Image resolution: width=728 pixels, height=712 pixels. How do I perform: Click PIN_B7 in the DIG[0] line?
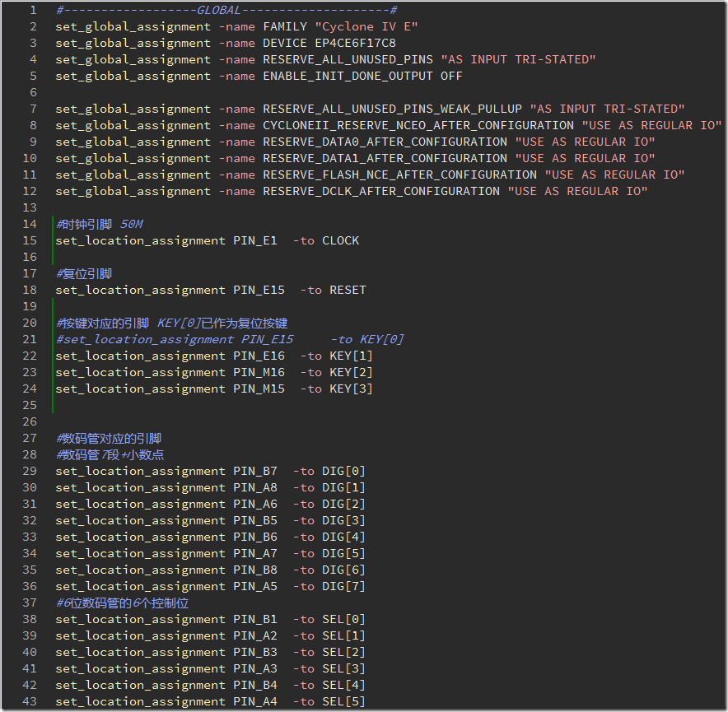pyautogui.click(x=255, y=472)
